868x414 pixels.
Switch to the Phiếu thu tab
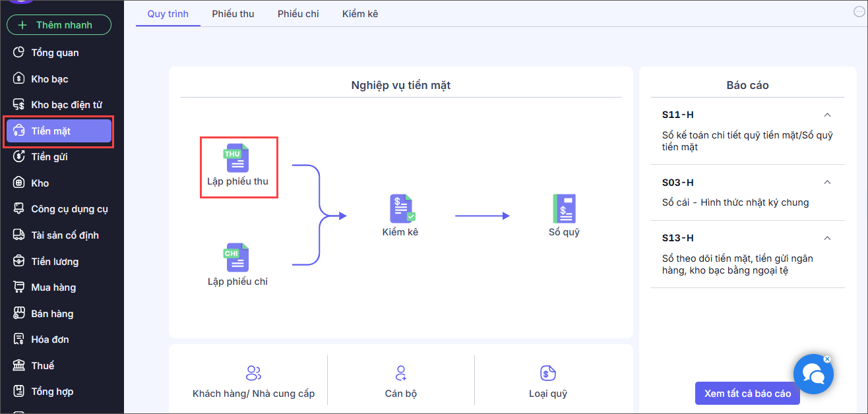pos(233,13)
